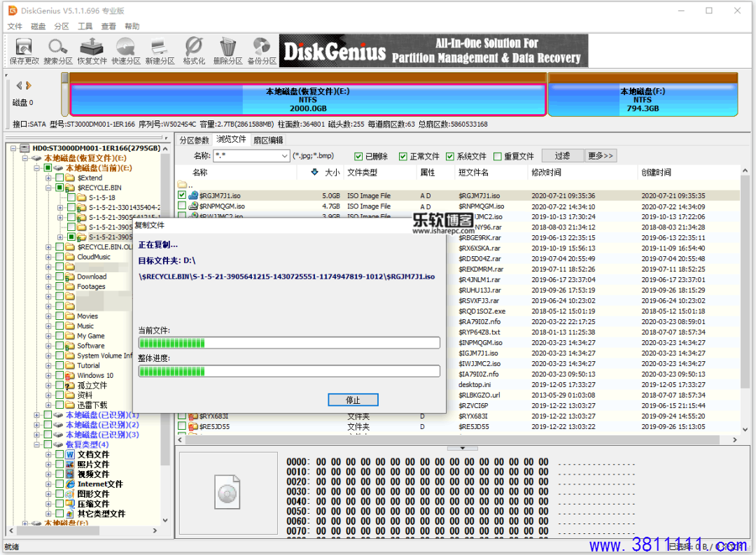
Task: Click the 过滤 filter button
Action: pyautogui.click(x=562, y=156)
